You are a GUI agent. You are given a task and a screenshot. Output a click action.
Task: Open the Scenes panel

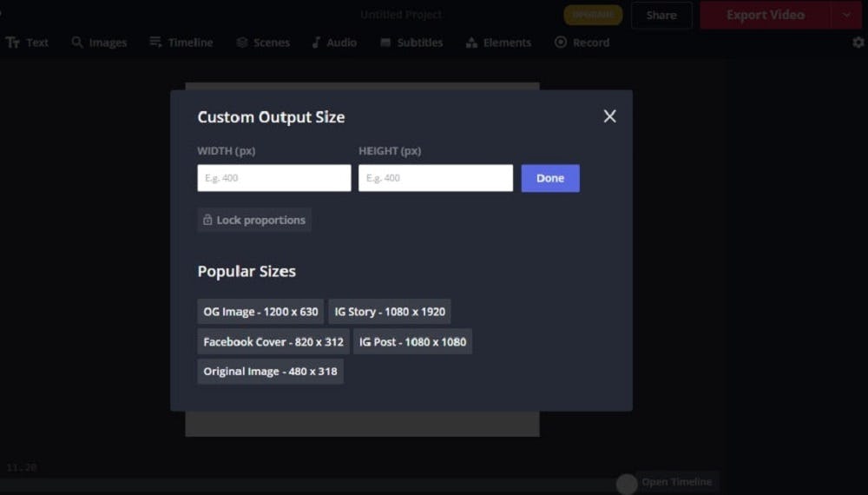(263, 43)
